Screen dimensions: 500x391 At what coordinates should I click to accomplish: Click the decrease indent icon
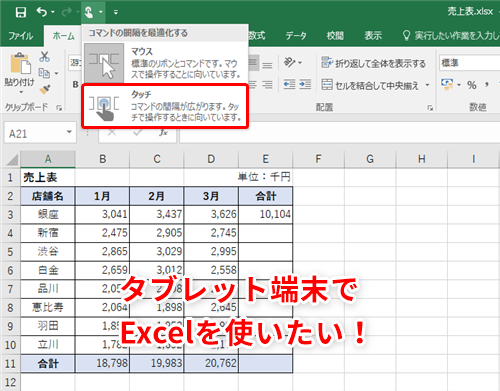pyautogui.click(x=289, y=85)
